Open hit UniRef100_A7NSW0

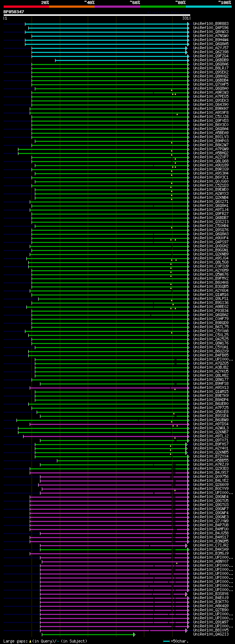pos(211,36)
